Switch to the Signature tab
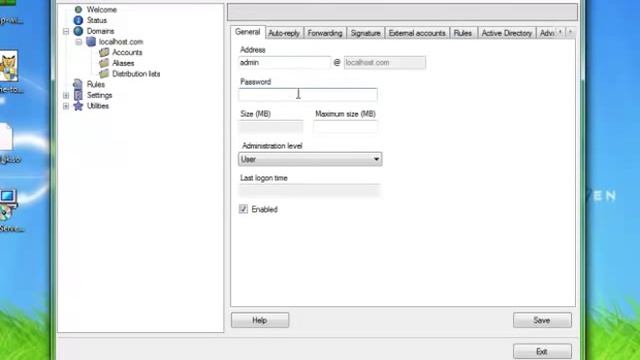Screen dimensions: 640x360 pos(365,33)
